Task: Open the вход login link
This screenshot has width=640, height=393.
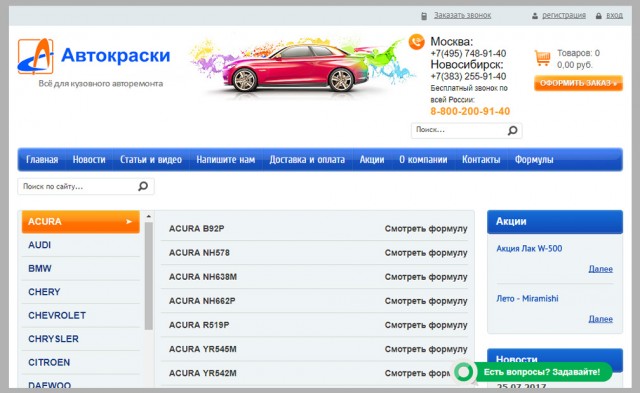Action: coord(614,16)
